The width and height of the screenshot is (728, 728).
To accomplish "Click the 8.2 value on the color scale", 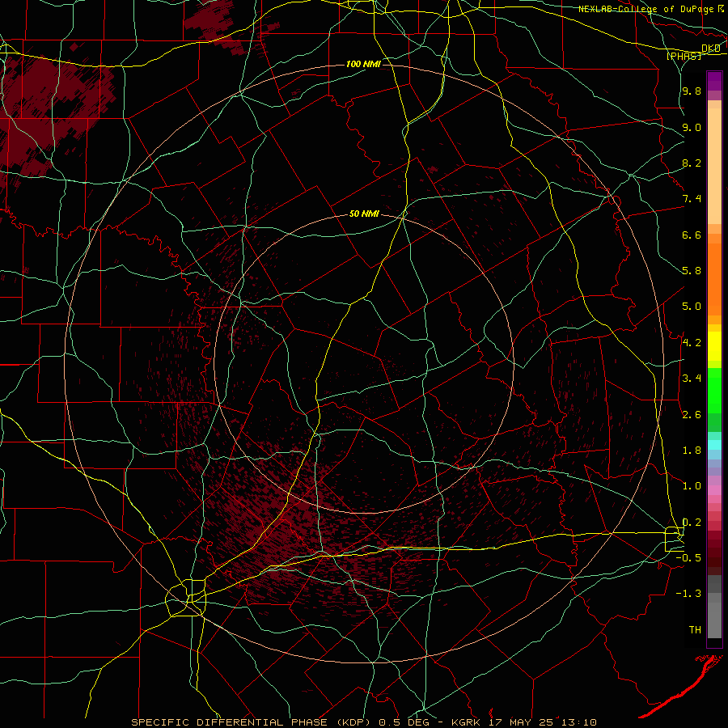I will (692, 163).
